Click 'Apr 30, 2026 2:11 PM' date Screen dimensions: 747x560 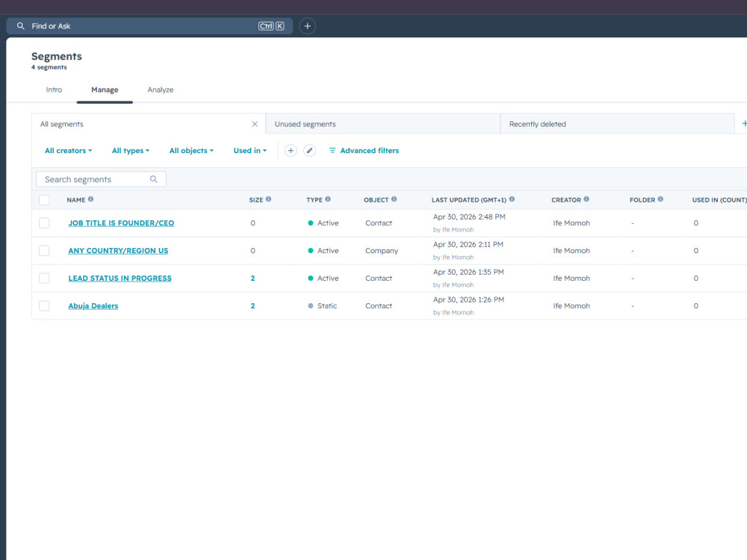(468, 244)
